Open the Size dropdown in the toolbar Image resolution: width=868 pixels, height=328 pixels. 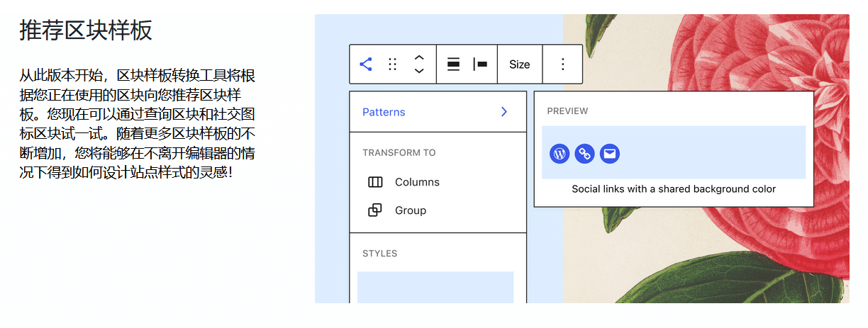tap(519, 64)
